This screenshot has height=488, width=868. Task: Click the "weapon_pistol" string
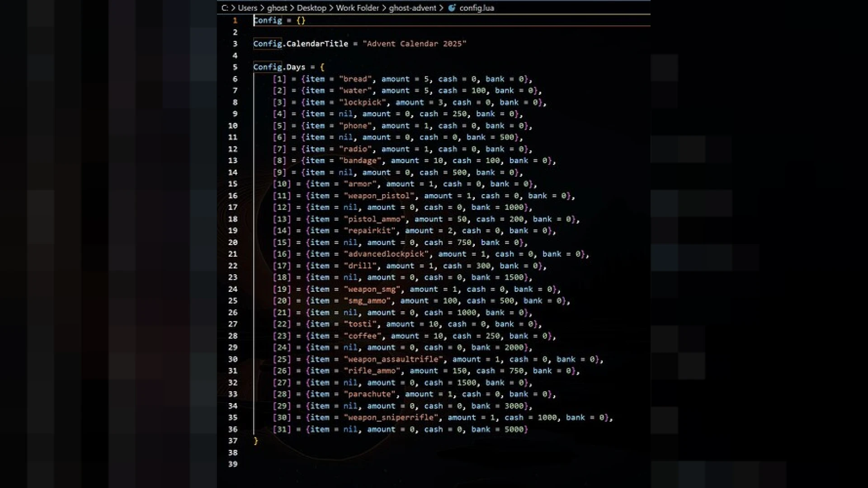point(379,196)
